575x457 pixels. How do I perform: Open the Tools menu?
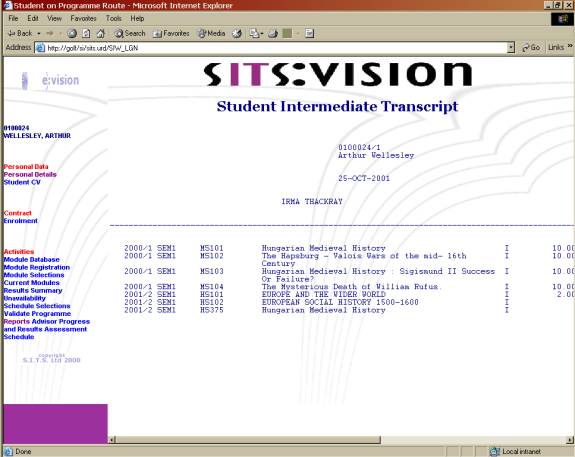coord(114,18)
